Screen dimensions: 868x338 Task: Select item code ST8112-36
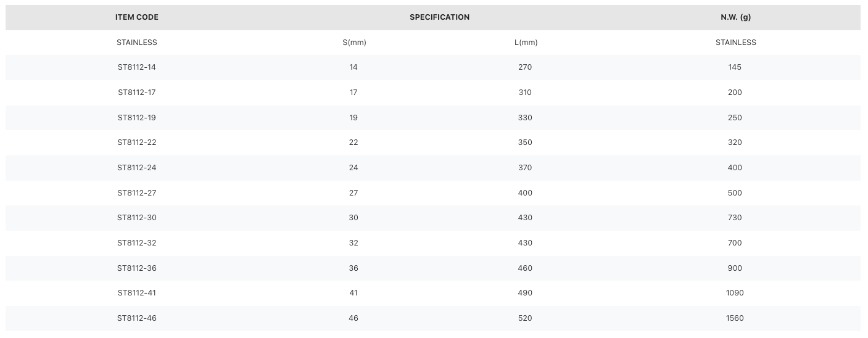(x=137, y=268)
